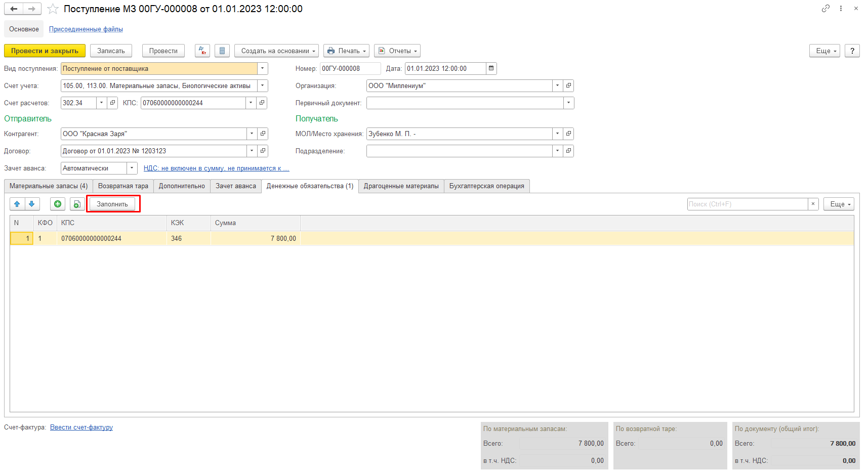Image resolution: width=868 pixels, height=472 pixels.
Task: Switch to Бухгалтерская операция tab
Action: click(x=487, y=186)
